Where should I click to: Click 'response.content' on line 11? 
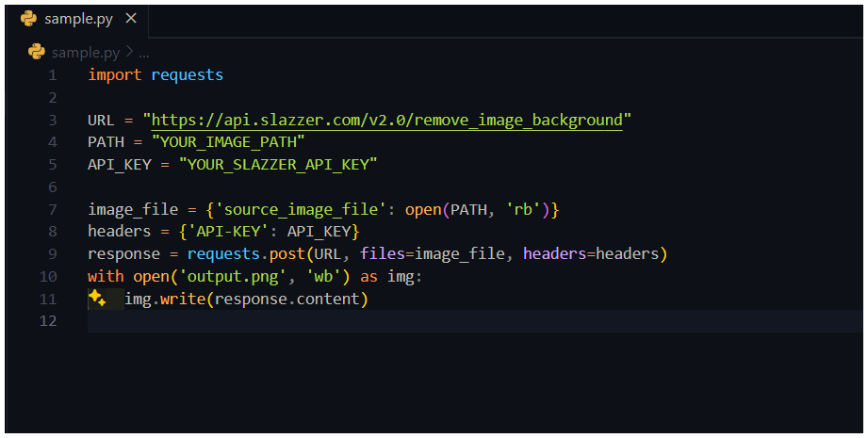pyautogui.click(x=287, y=300)
